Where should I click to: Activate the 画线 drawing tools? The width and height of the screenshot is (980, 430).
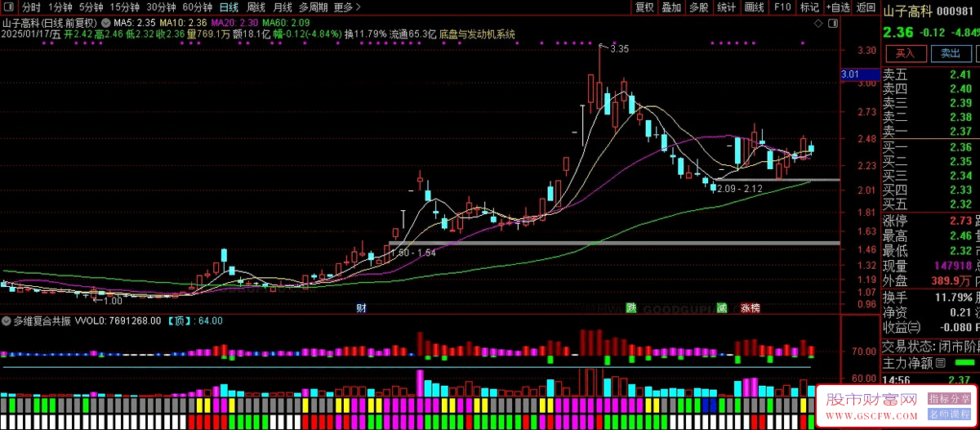coord(754,7)
